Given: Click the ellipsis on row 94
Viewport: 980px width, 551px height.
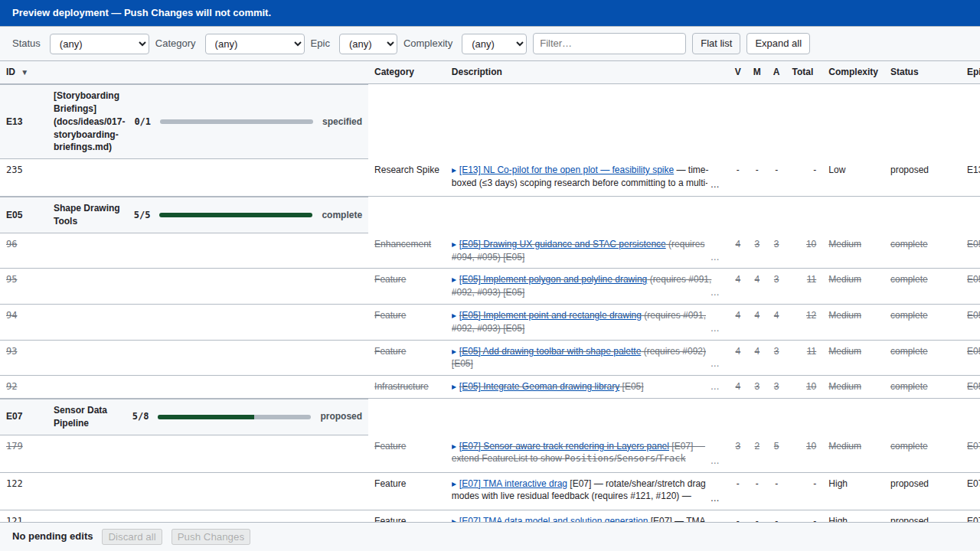Looking at the screenshot, I should pos(715,328).
